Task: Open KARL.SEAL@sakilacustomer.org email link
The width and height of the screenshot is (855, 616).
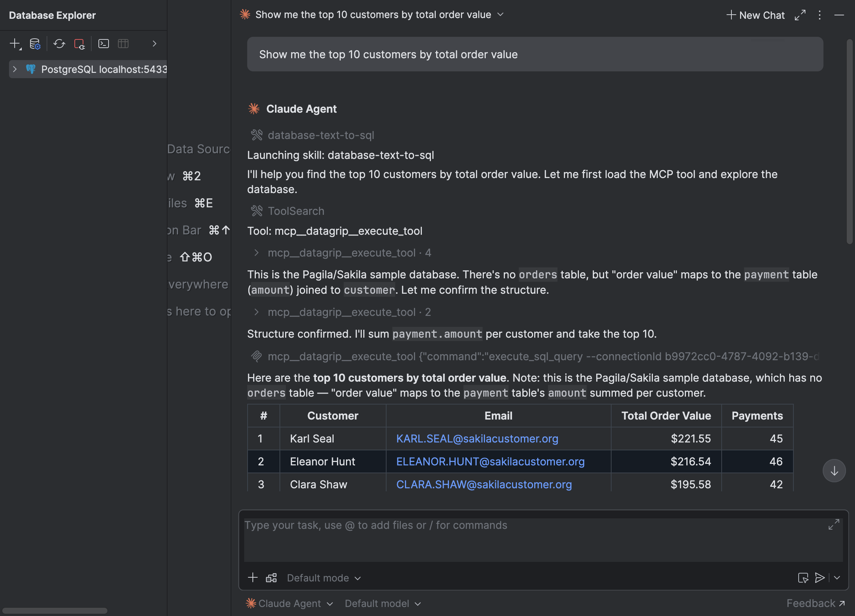Action: coord(477,439)
